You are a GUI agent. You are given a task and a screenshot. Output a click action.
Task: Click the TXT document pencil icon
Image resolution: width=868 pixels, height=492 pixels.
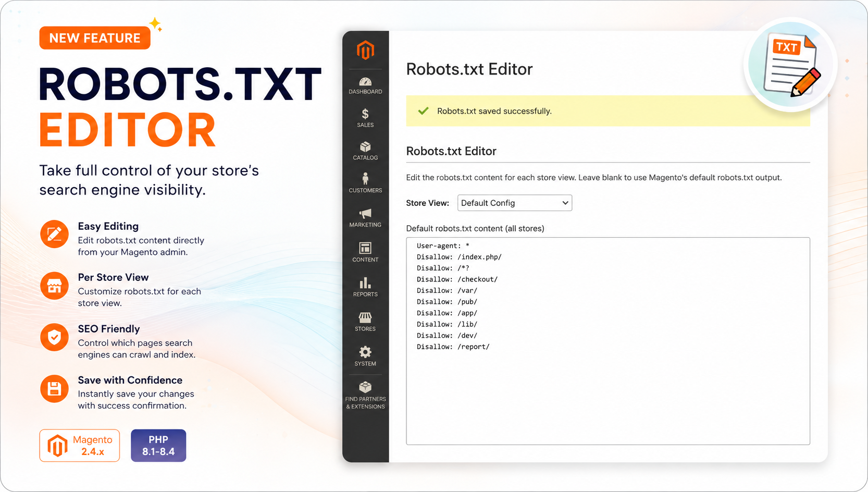click(x=791, y=65)
